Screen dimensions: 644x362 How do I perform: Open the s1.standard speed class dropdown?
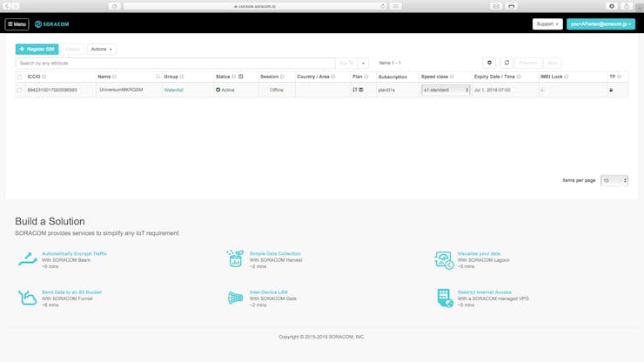click(x=446, y=90)
